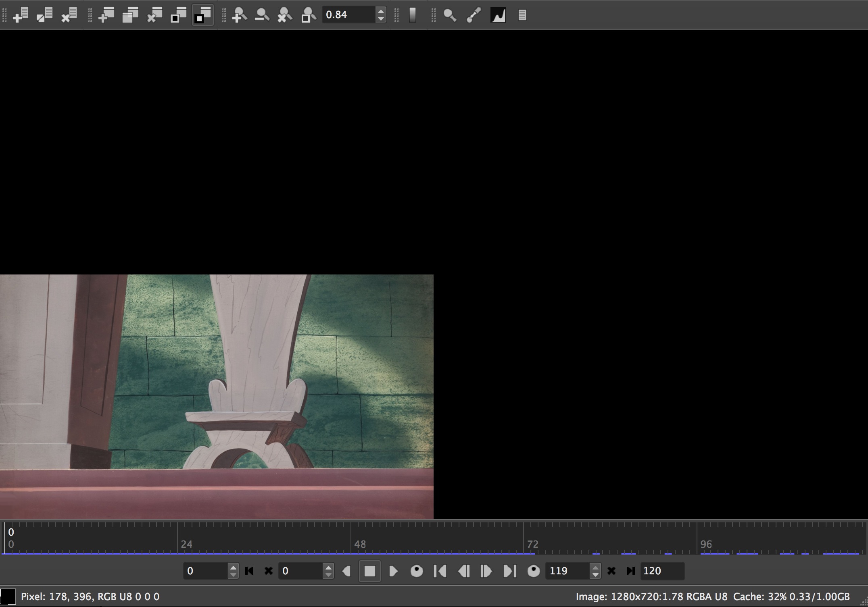Step to the next frame

coord(486,571)
